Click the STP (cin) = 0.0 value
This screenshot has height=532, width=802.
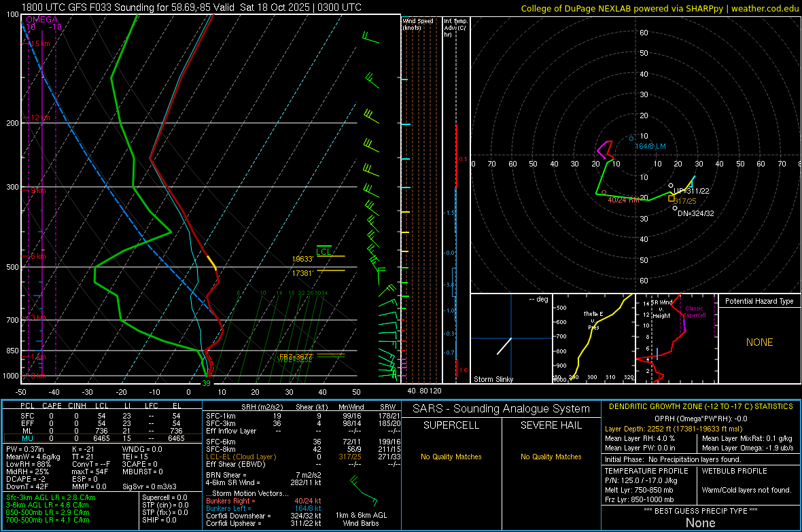coord(165,505)
